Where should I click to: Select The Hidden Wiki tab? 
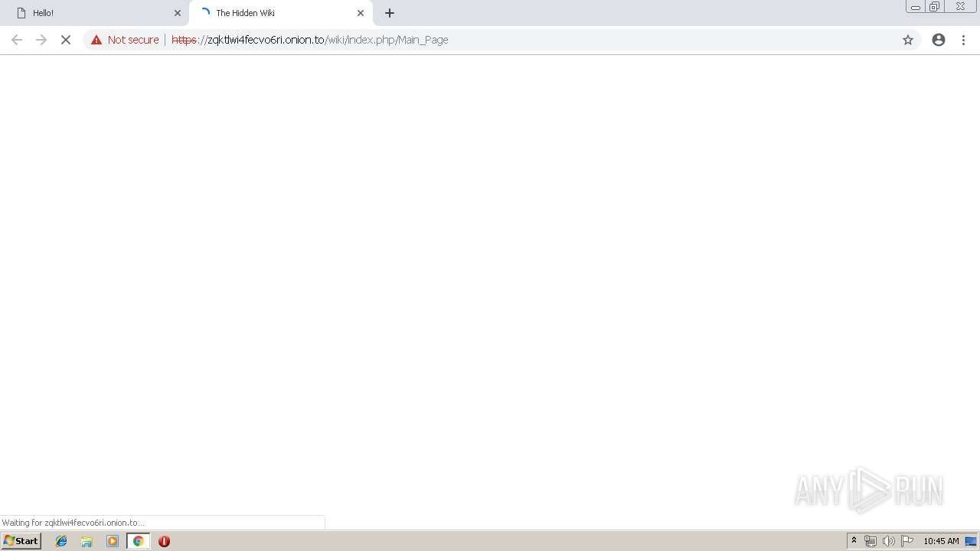(x=280, y=13)
